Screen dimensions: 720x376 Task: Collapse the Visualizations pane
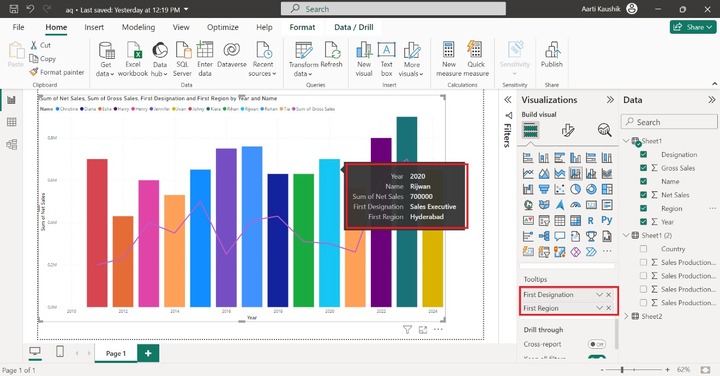tap(610, 100)
